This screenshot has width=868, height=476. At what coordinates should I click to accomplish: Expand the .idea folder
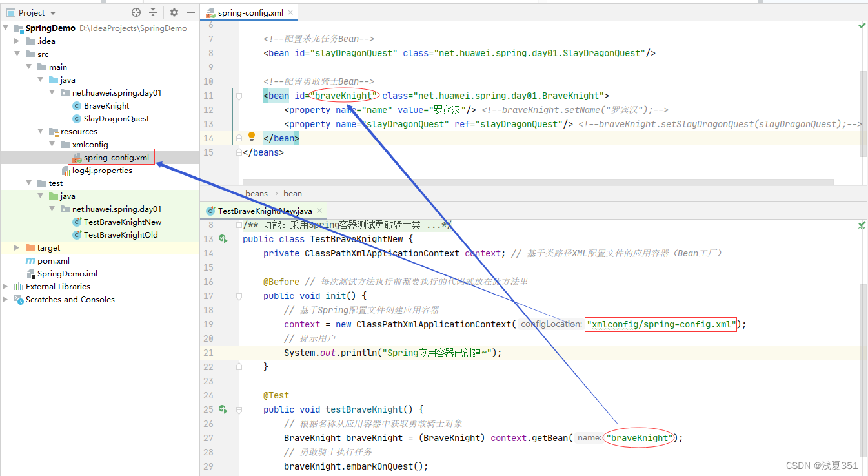pos(17,41)
